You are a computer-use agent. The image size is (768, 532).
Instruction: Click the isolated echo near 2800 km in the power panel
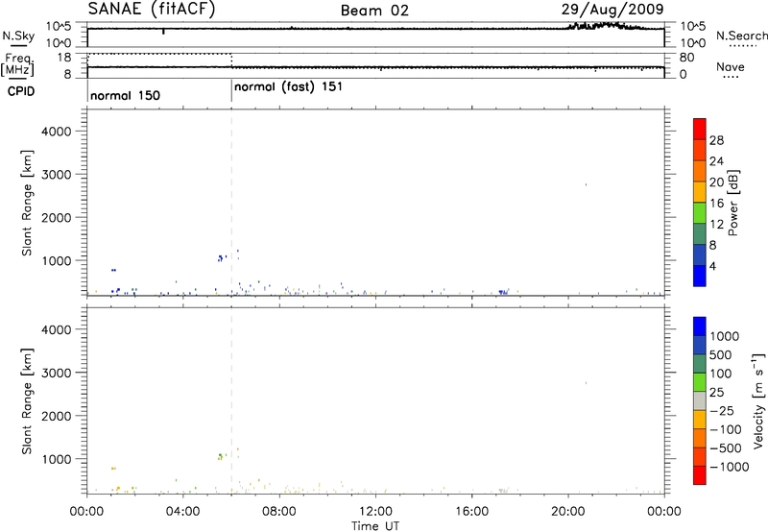point(586,184)
